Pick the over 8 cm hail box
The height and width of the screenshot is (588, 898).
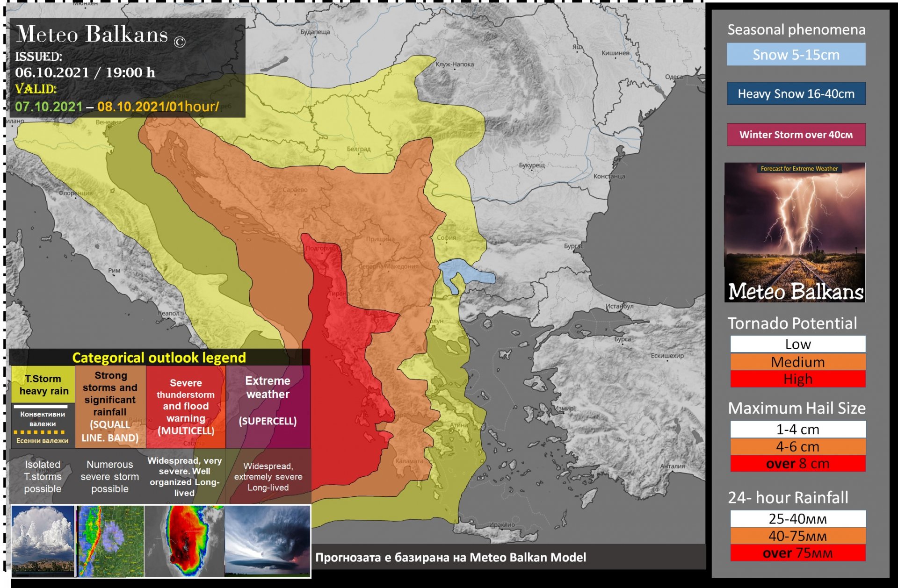pyautogui.click(x=797, y=464)
